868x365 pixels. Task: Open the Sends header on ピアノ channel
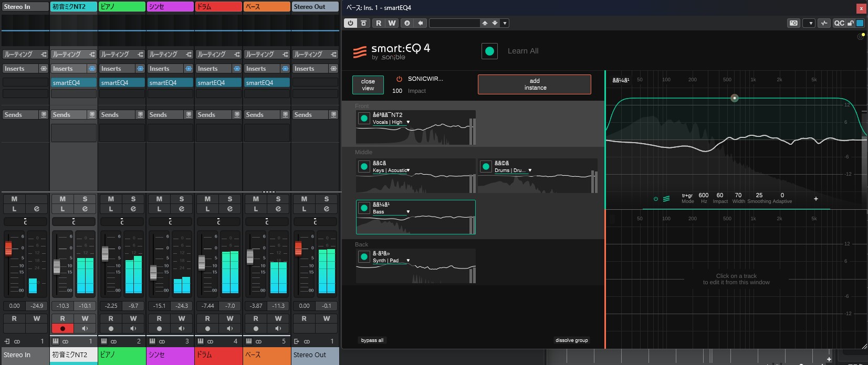click(117, 115)
